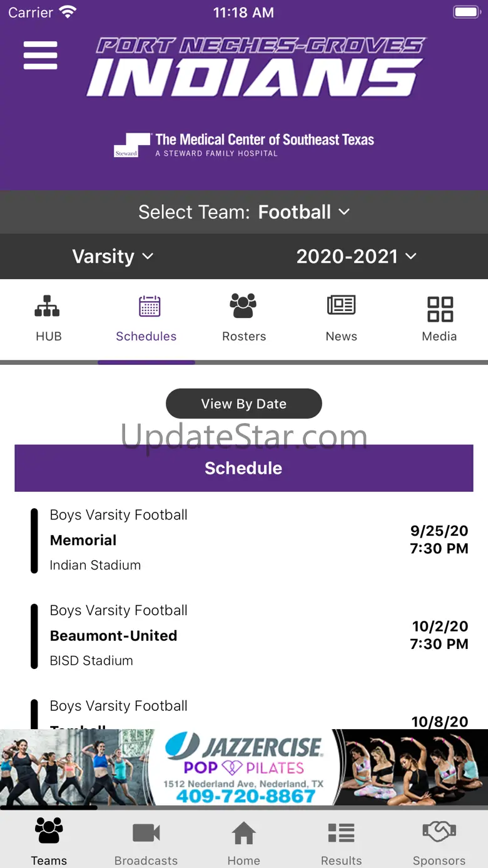488x868 pixels.
Task: Open the Results list icon
Action: (x=341, y=834)
